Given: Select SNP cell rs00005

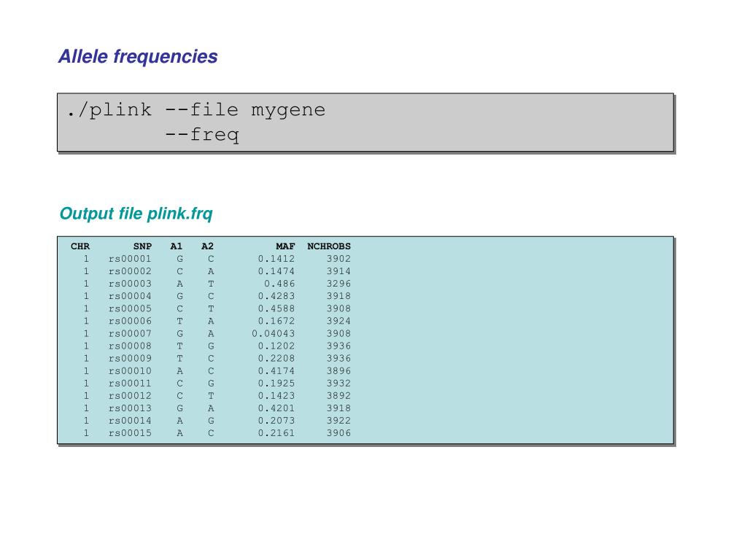Looking at the screenshot, I should 130,308.
